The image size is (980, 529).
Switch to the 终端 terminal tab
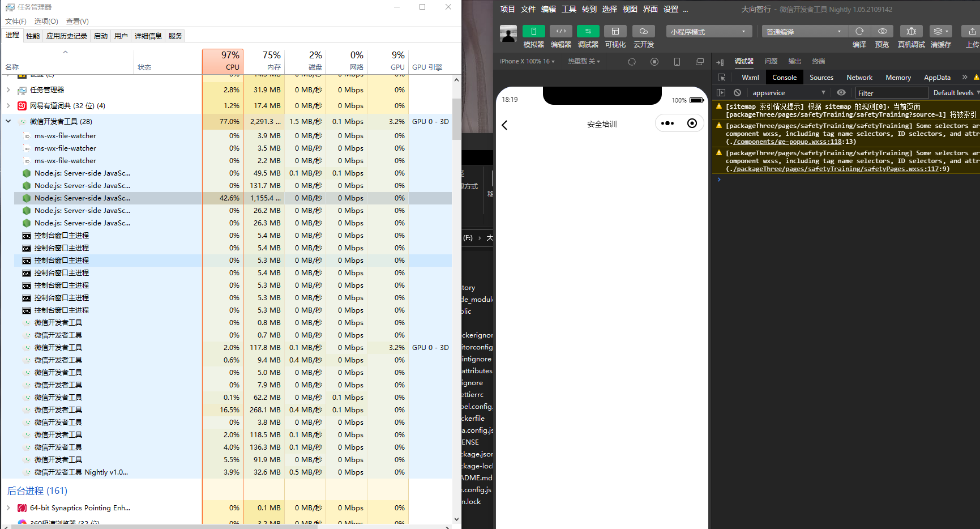point(819,61)
